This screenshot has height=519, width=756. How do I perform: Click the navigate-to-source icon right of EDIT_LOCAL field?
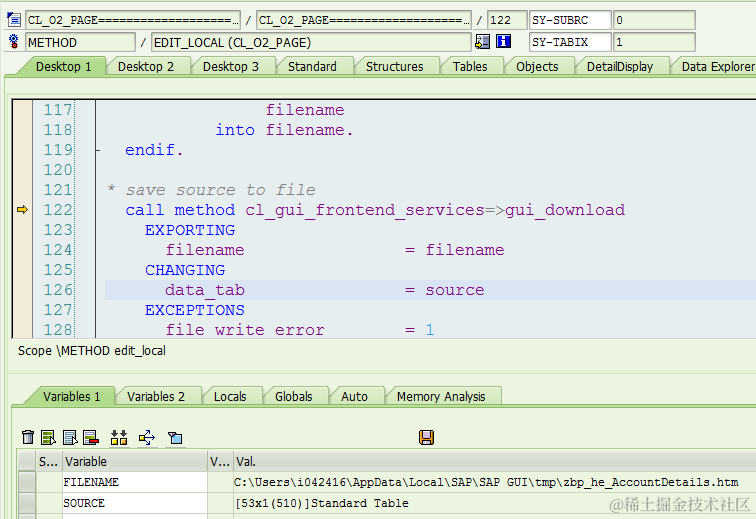[482, 41]
